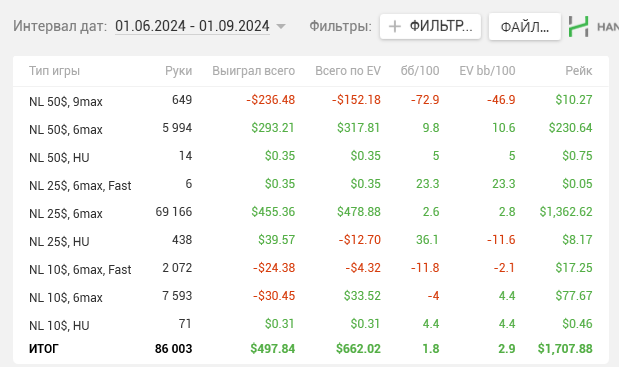Sort by Всего по EV column
The image size is (619, 367).
pyautogui.click(x=348, y=71)
